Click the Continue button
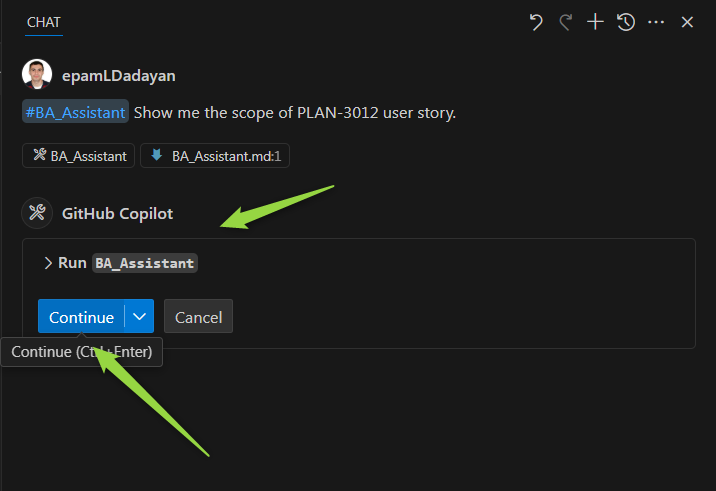This screenshot has height=491, width=716. coord(81,316)
